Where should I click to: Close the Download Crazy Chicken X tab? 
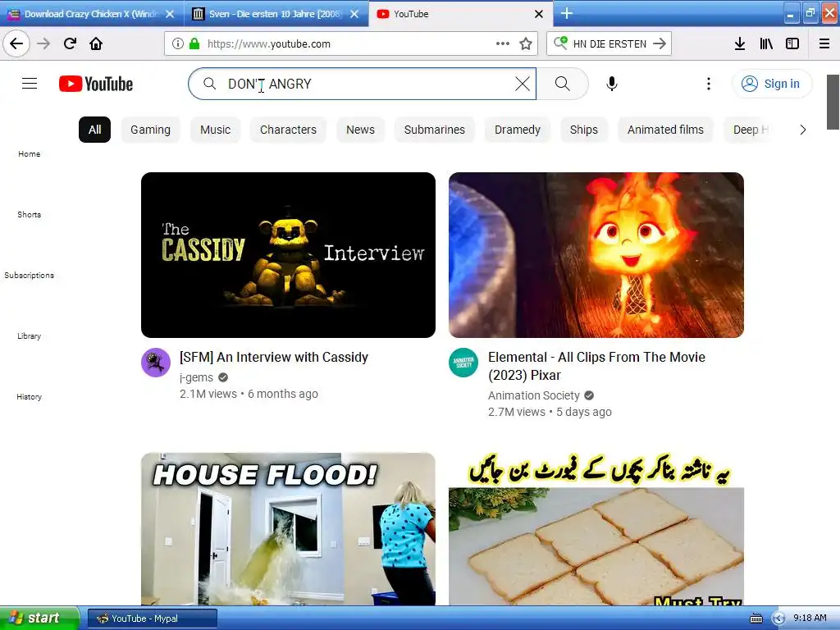pos(170,14)
